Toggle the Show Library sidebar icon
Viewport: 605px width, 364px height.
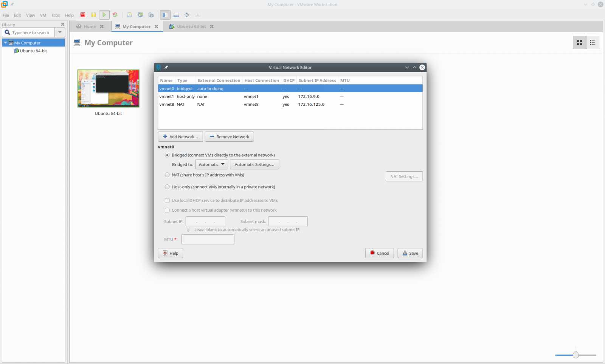coord(165,15)
